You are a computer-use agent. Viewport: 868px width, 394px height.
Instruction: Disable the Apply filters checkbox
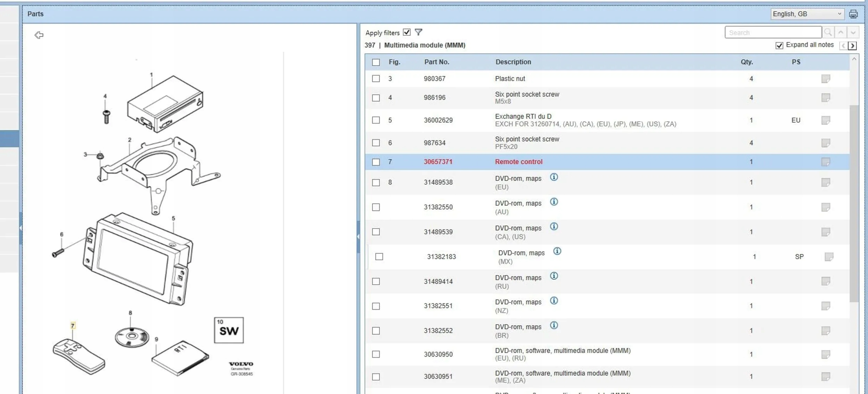pos(407,32)
